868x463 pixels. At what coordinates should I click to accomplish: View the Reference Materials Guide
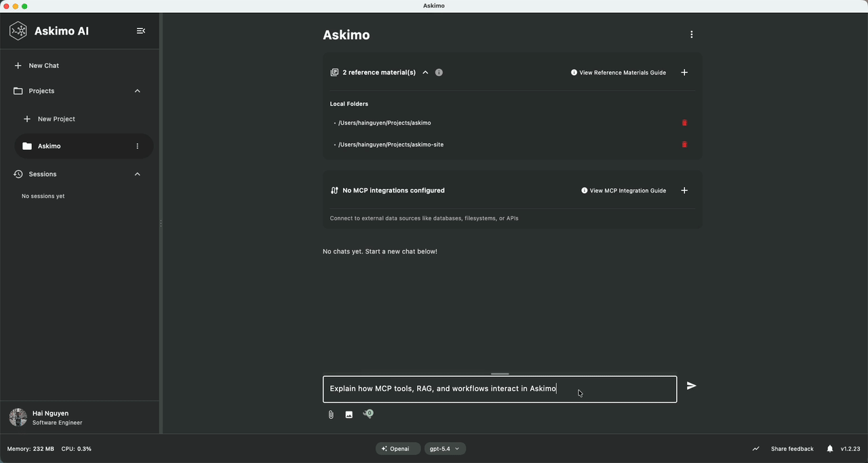coord(618,73)
